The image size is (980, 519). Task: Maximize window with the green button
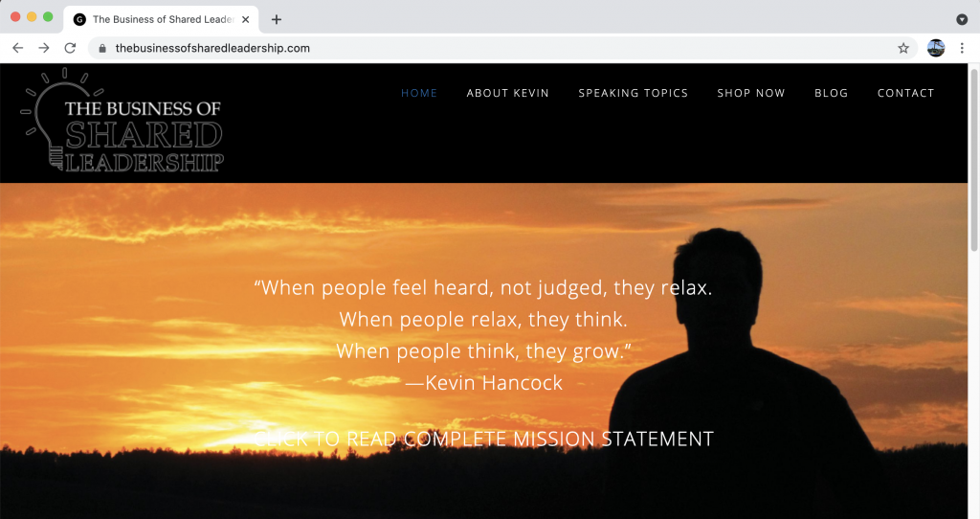(x=48, y=17)
